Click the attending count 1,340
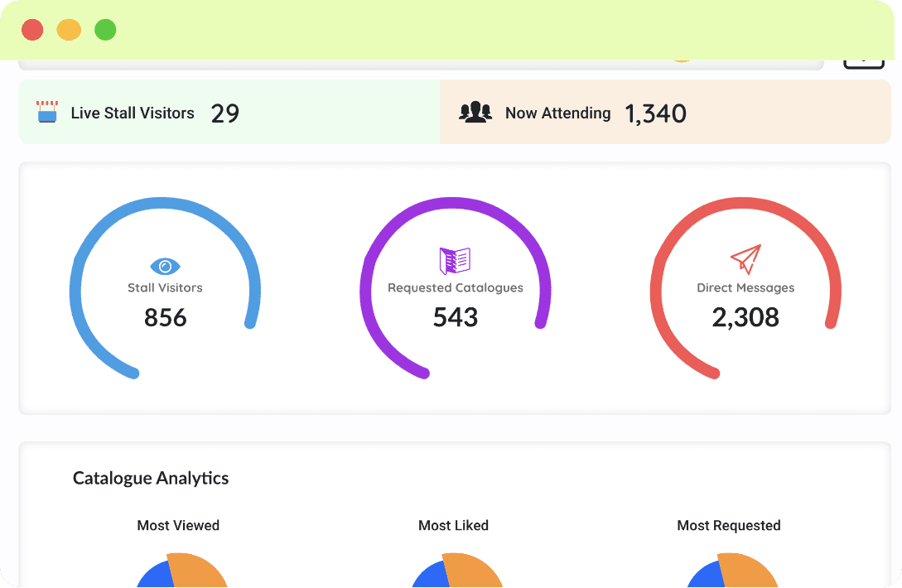 [x=655, y=113]
